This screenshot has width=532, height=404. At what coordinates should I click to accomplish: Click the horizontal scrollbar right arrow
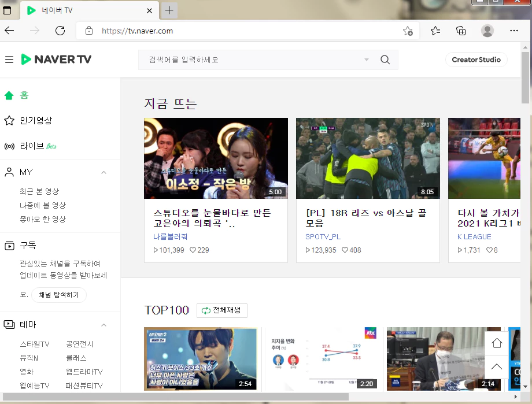click(x=515, y=396)
